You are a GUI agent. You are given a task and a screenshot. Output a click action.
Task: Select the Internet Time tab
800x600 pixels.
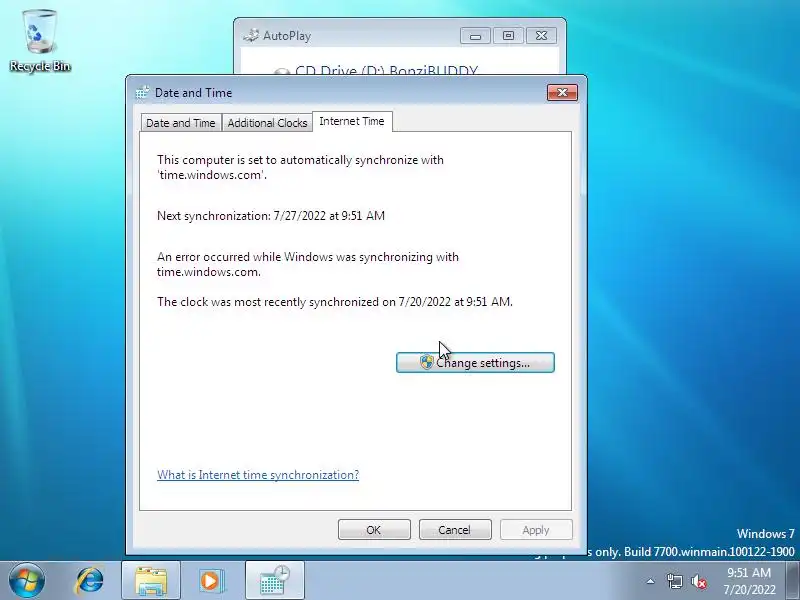[352, 121]
